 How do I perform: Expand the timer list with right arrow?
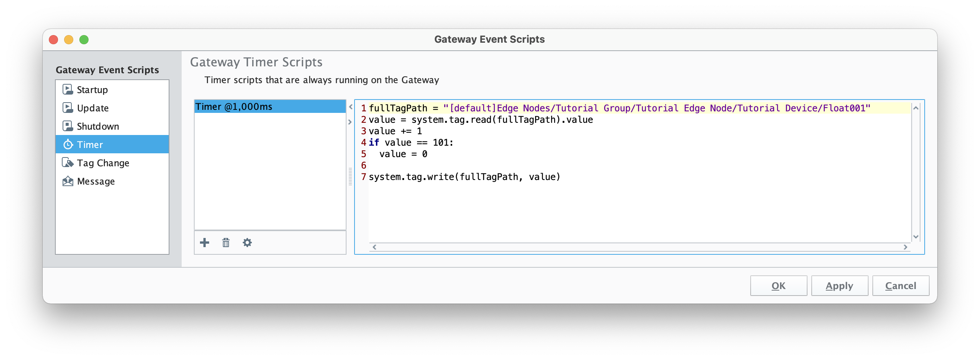coord(350,122)
